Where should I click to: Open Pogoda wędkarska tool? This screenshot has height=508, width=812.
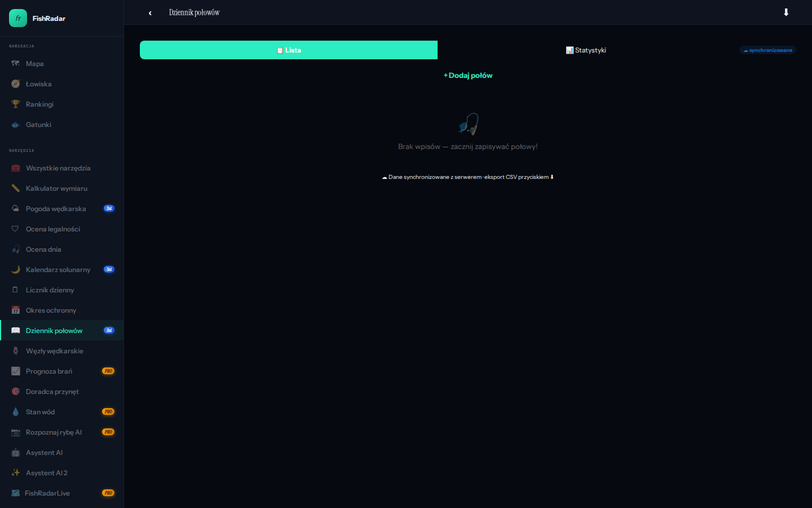[x=56, y=209]
